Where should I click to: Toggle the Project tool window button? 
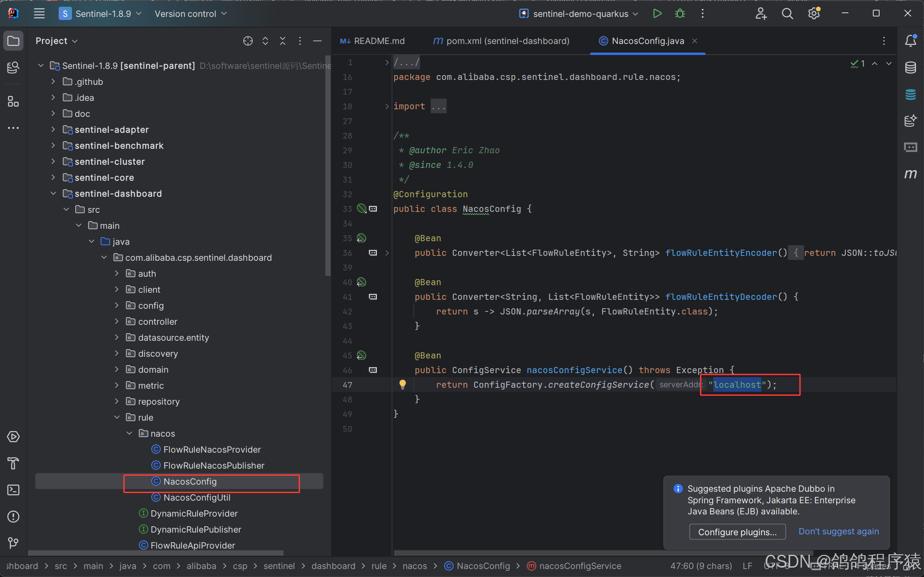[13, 41]
